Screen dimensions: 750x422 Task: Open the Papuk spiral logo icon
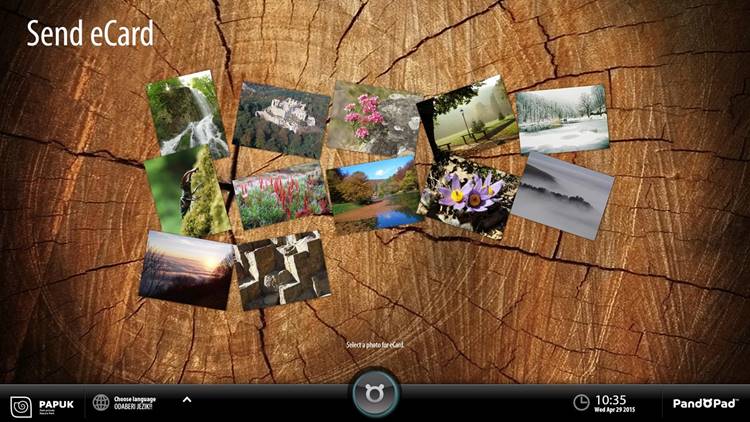click(21, 406)
